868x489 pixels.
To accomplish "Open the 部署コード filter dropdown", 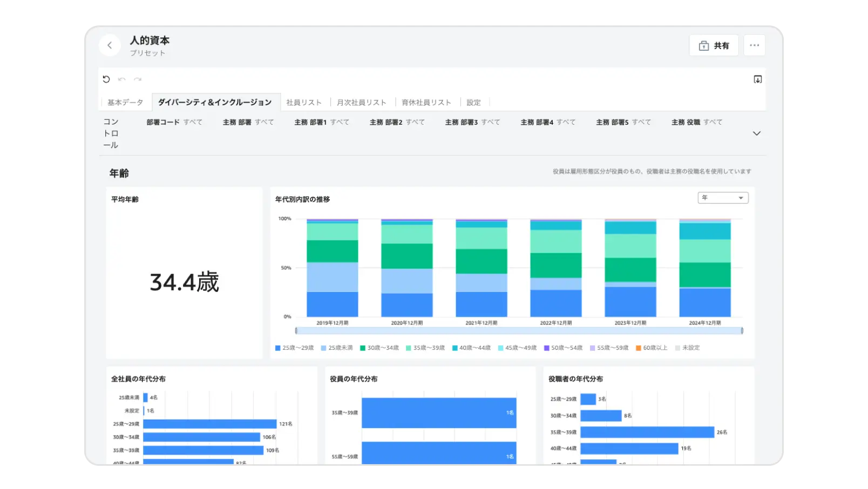I will pos(173,122).
